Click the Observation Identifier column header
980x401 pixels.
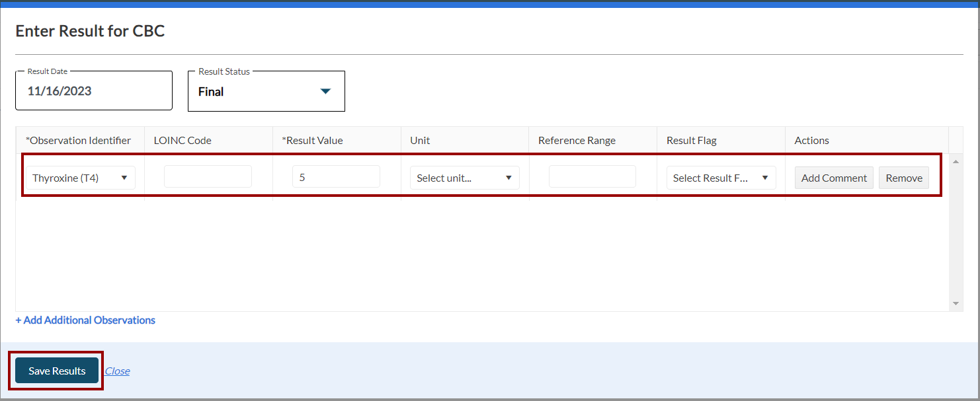[x=78, y=140]
